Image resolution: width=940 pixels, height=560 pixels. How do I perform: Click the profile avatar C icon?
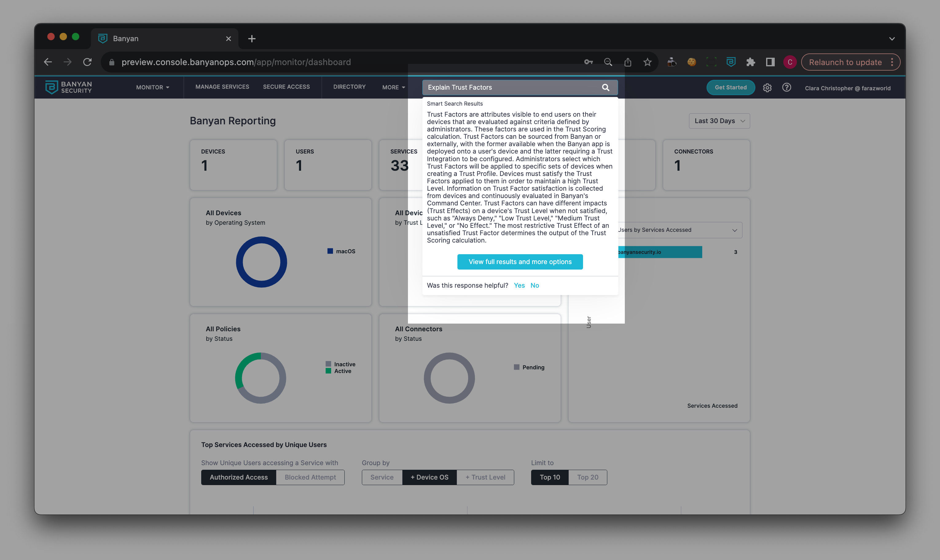(x=790, y=62)
